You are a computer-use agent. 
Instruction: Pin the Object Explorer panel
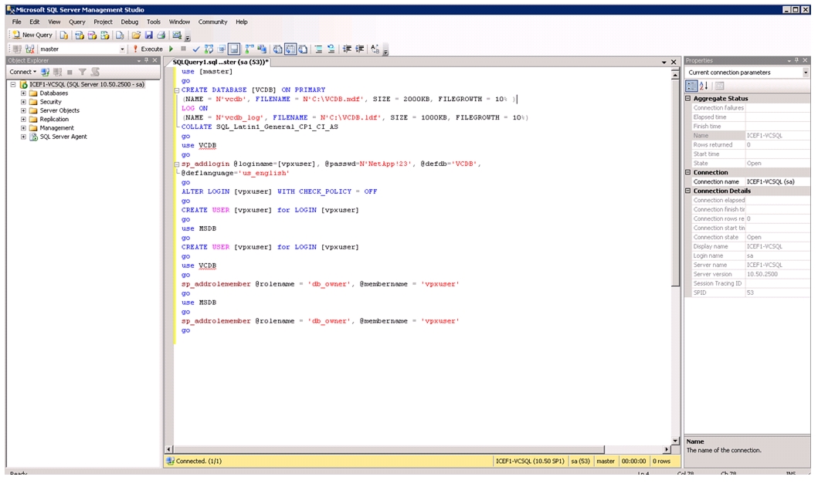click(x=146, y=60)
